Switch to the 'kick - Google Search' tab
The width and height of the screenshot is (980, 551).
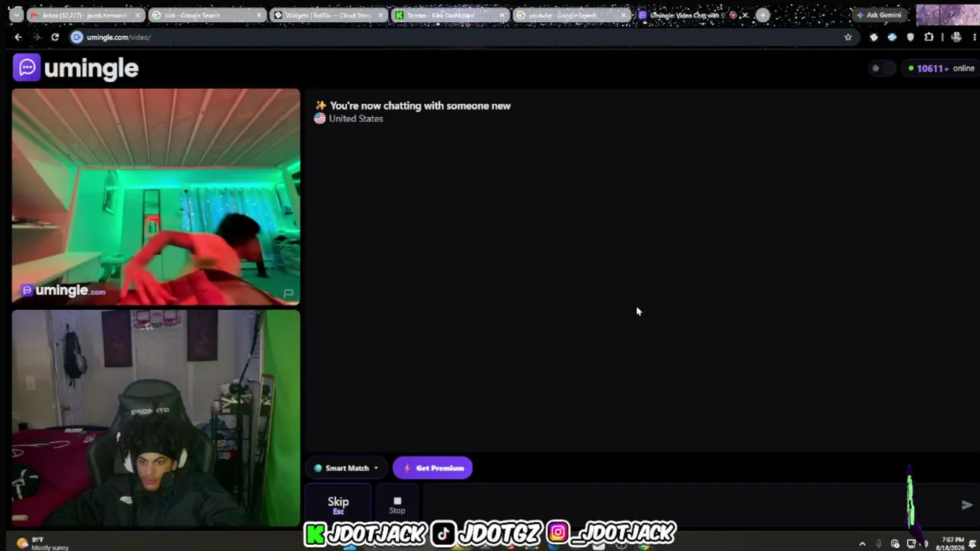pyautogui.click(x=207, y=15)
